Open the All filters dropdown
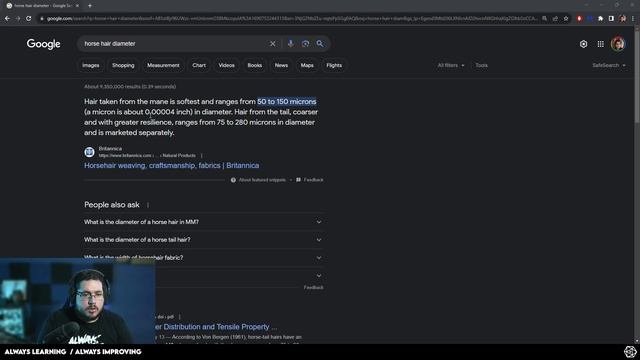 (451, 65)
